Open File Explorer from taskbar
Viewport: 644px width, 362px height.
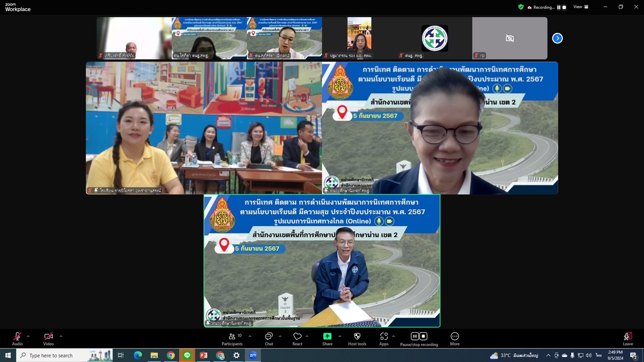click(x=154, y=355)
